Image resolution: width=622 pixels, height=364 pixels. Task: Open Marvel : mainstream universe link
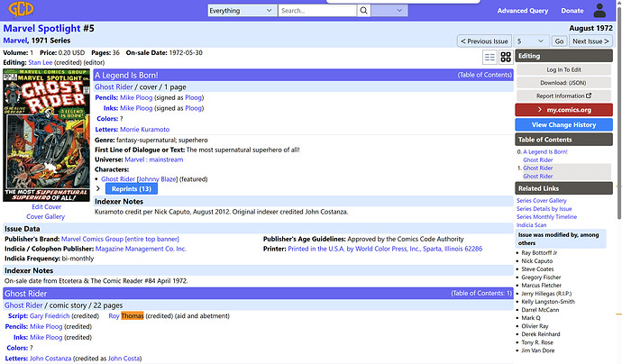tap(154, 159)
